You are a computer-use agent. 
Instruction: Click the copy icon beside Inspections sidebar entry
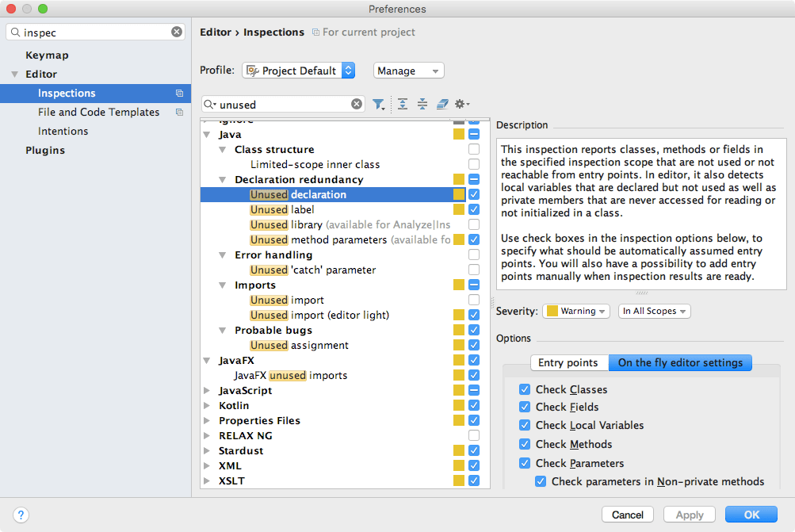pyautogui.click(x=181, y=93)
